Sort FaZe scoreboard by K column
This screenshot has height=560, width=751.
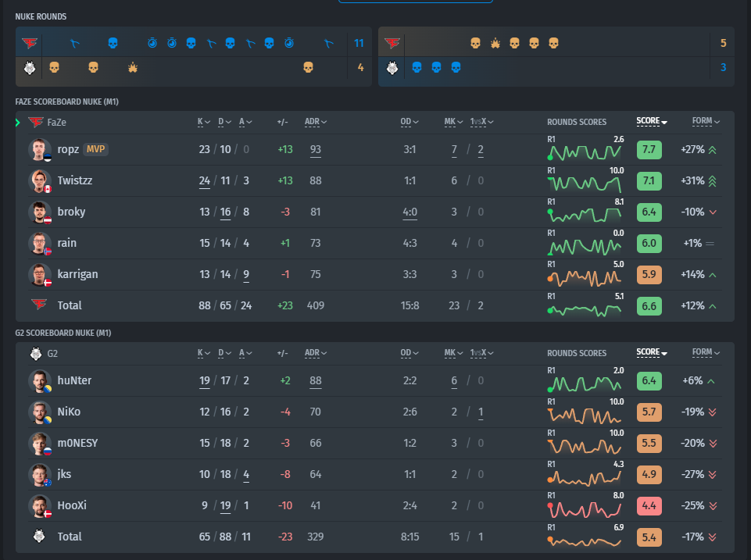point(204,122)
